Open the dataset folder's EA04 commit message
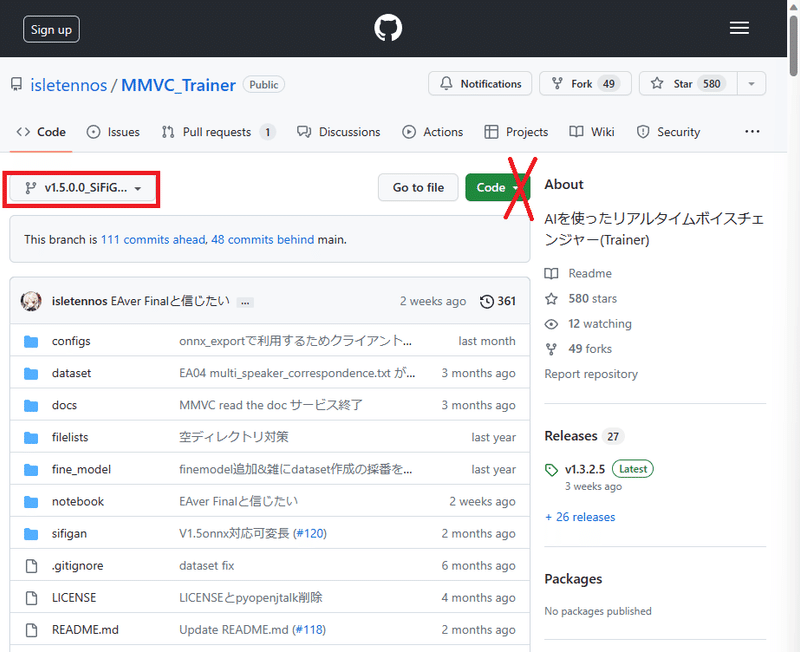800x652 pixels. click(297, 373)
